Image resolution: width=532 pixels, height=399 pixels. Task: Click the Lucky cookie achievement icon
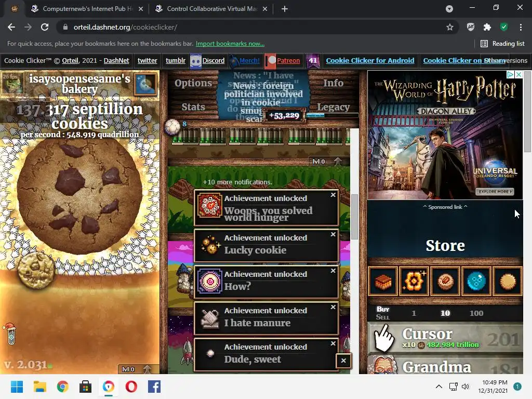coord(210,245)
